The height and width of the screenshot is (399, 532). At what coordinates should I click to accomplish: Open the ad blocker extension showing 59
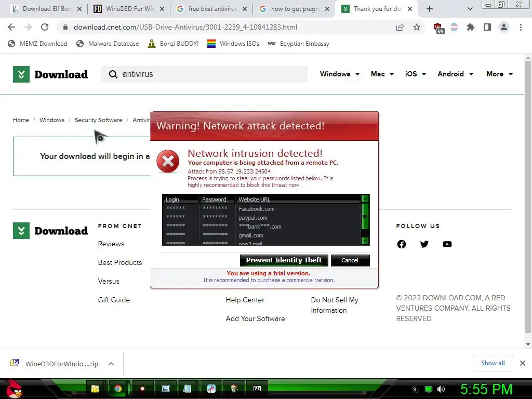(x=438, y=28)
